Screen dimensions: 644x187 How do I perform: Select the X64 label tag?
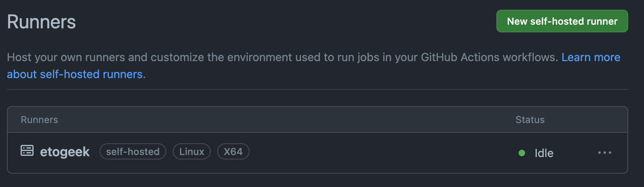(x=233, y=152)
